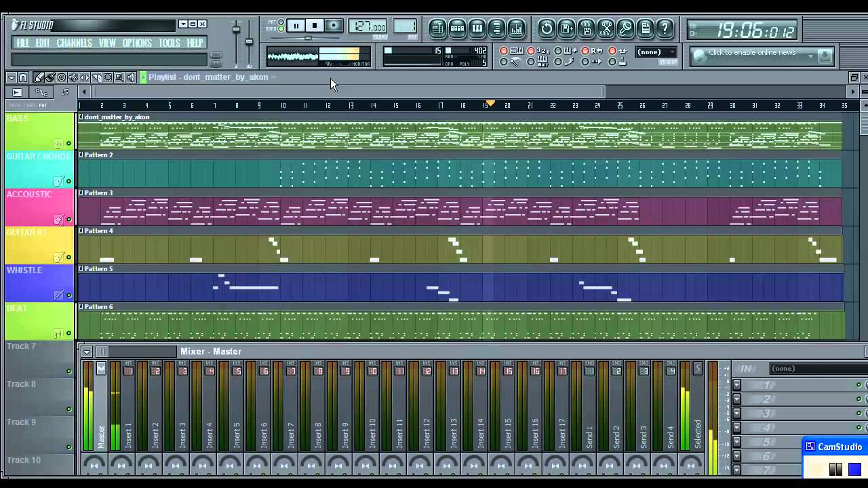Open the CHANNELS menu
Screen dimensions: 868x488
tap(74, 43)
